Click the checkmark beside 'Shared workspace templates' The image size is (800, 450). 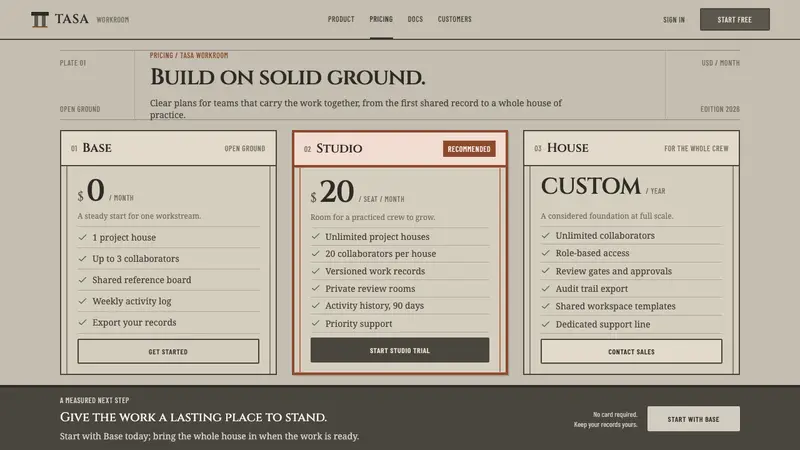[x=546, y=306]
